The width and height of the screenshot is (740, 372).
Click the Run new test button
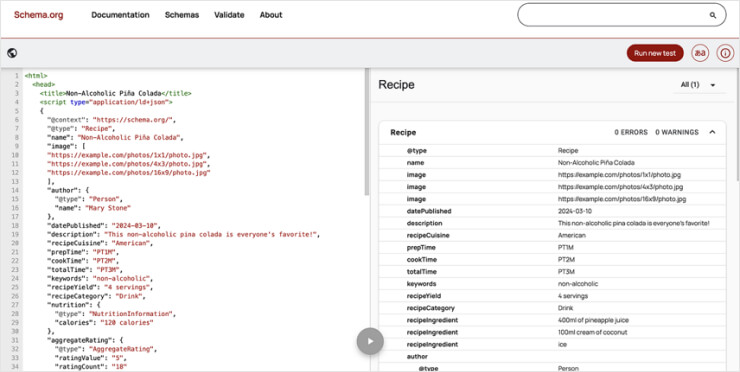[x=655, y=53]
